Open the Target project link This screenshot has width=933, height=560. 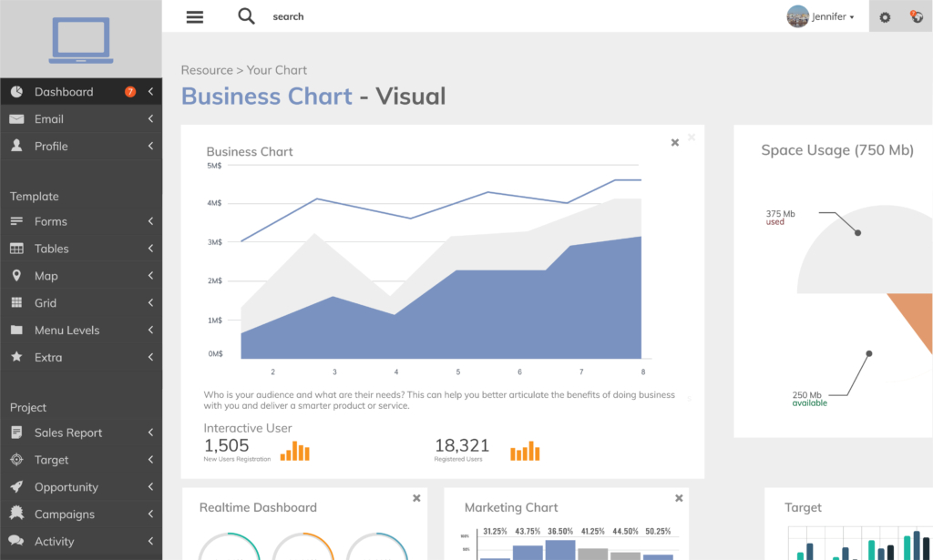pos(51,460)
